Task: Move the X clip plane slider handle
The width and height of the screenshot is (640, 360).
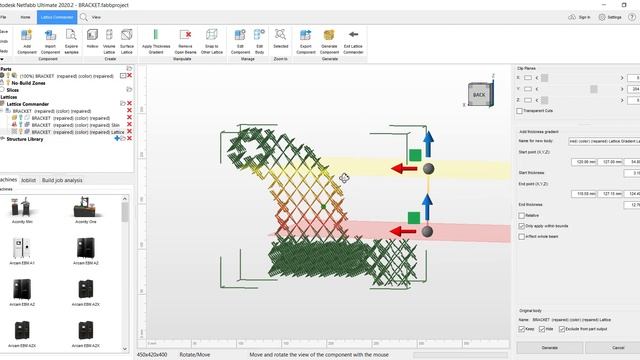Action: 544,78
